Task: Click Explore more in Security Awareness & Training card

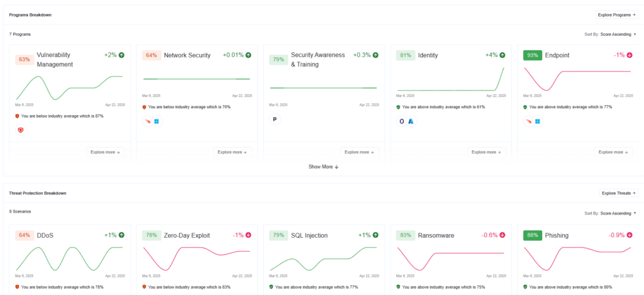Action: point(359,152)
